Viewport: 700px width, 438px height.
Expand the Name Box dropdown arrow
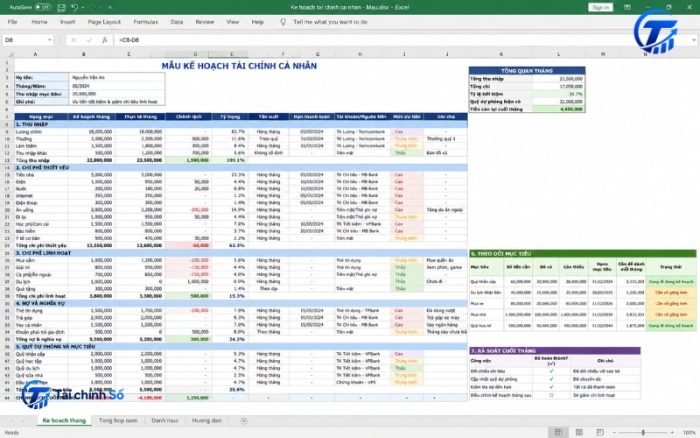[49, 40]
